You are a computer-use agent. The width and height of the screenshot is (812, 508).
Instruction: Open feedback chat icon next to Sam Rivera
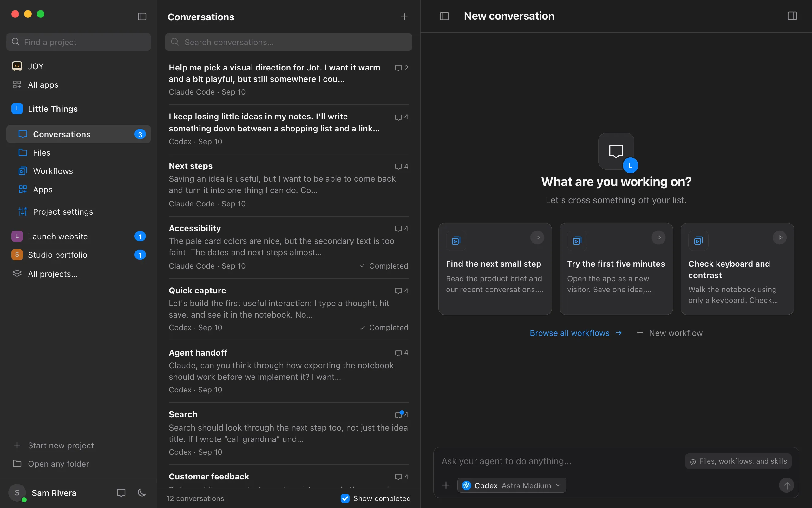click(121, 493)
